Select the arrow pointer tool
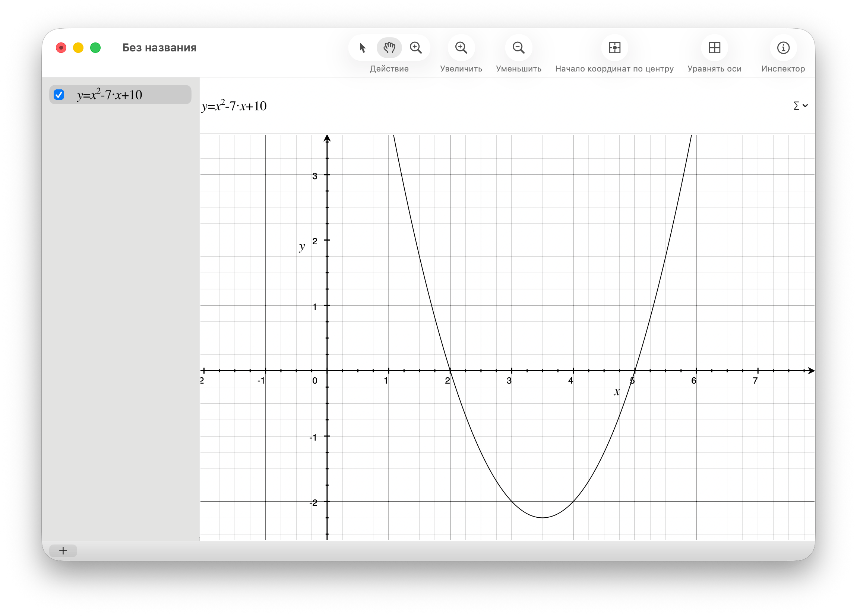 [363, 48]
